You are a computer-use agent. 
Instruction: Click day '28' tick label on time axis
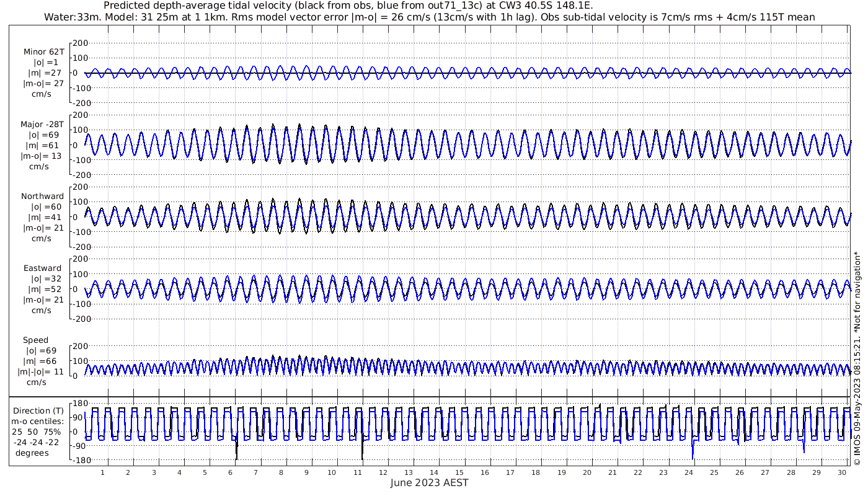[790, 472]
